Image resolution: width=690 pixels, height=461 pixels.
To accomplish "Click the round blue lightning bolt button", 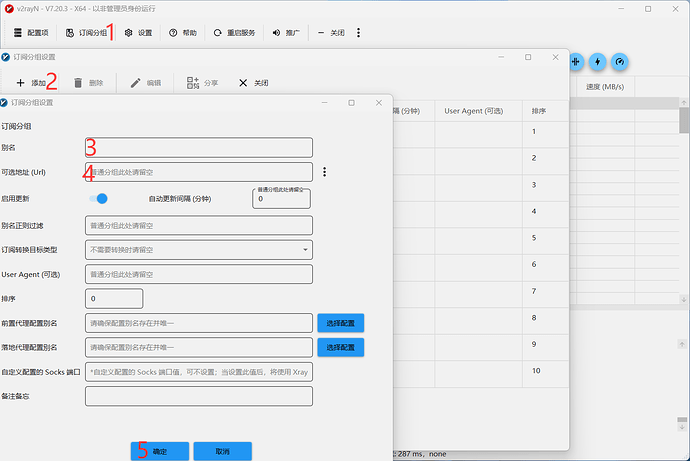I will (x=597, y=62).
